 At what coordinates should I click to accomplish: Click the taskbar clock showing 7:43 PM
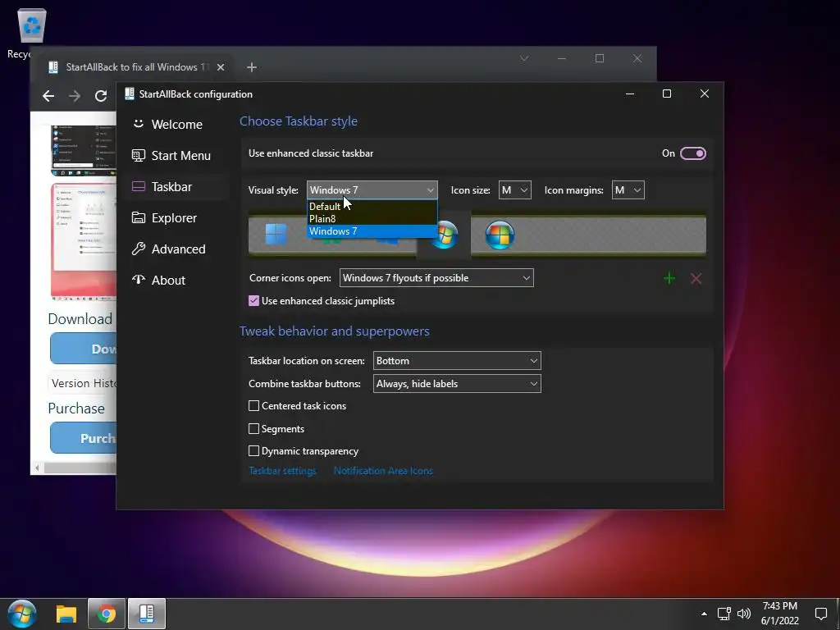coord(780,614)
